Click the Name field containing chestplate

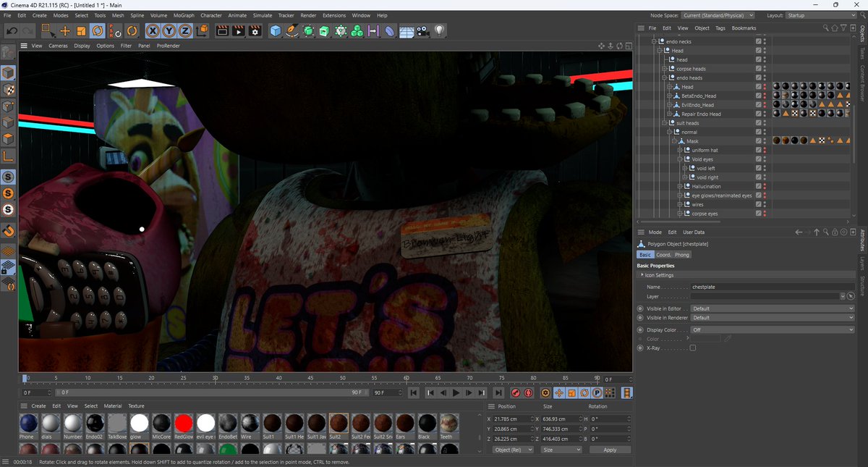773,287
